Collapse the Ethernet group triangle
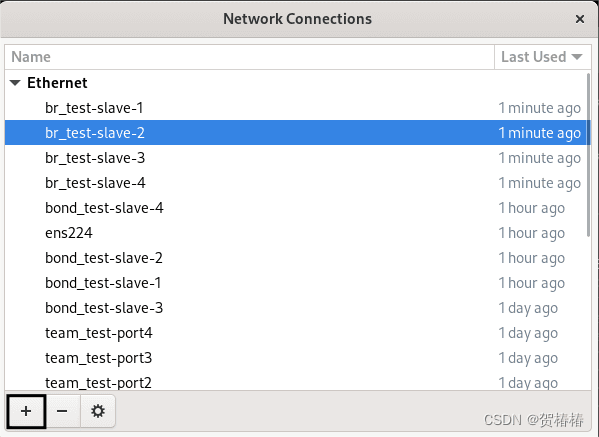This screenshot has width=599, height=437. (15, 83)
